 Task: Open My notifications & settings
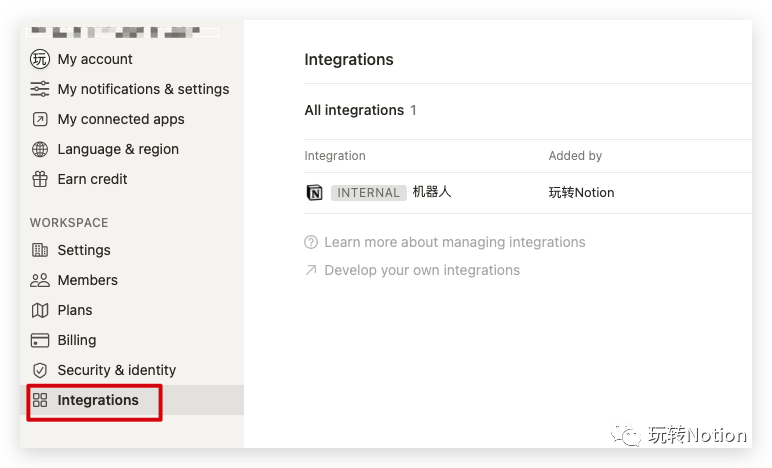click(x=143, y=89)
